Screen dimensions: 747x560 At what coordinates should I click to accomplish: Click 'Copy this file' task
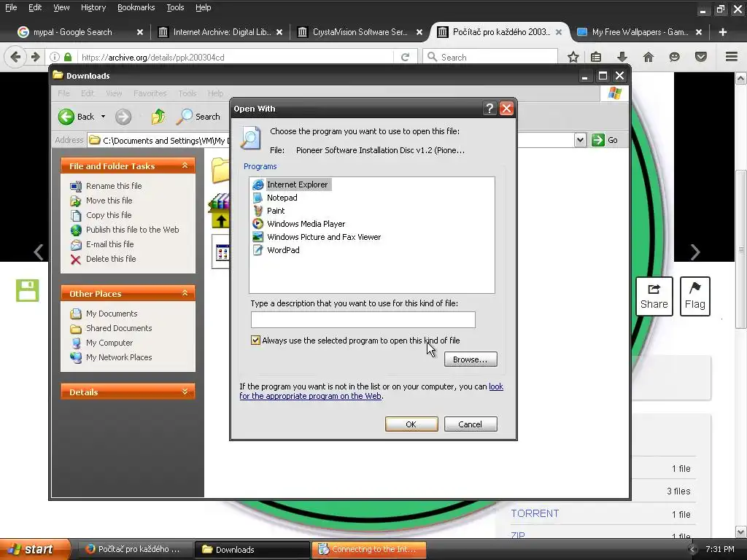coord(108,215)
